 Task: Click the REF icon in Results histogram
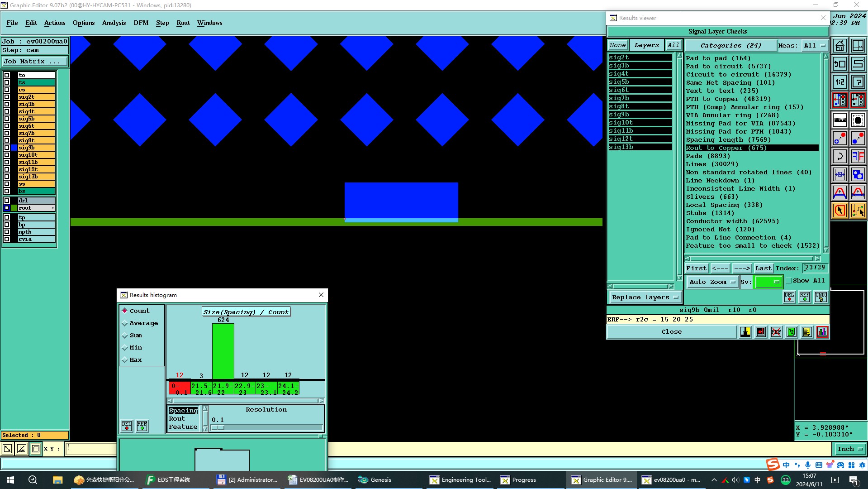point(142,426)
